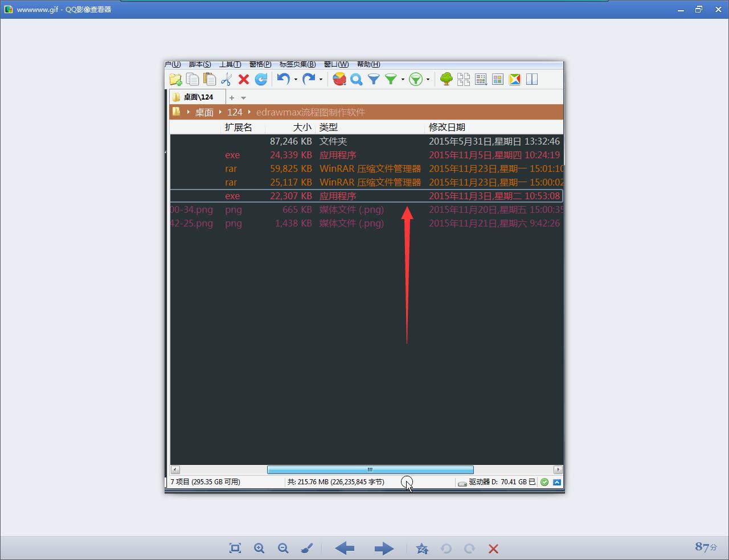The width and height of the screenshot is (729, 560).
Task: Open the 帮助(H) menu
Action: pyautogui.click(x=368, y=64)
